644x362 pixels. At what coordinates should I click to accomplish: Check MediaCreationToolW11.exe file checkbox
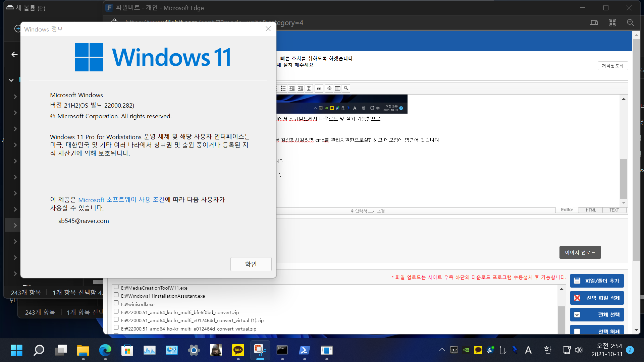click(116, 287)
